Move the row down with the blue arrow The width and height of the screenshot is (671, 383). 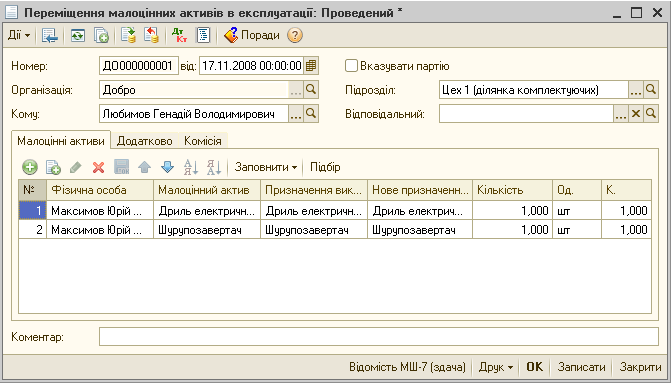point(167,167)
